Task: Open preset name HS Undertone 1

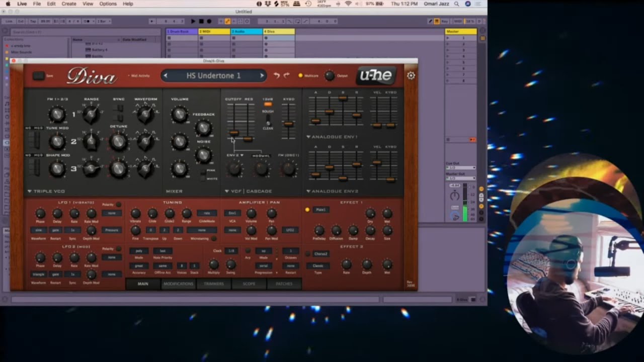Action: pyautogui.click(x=213, y=76)
